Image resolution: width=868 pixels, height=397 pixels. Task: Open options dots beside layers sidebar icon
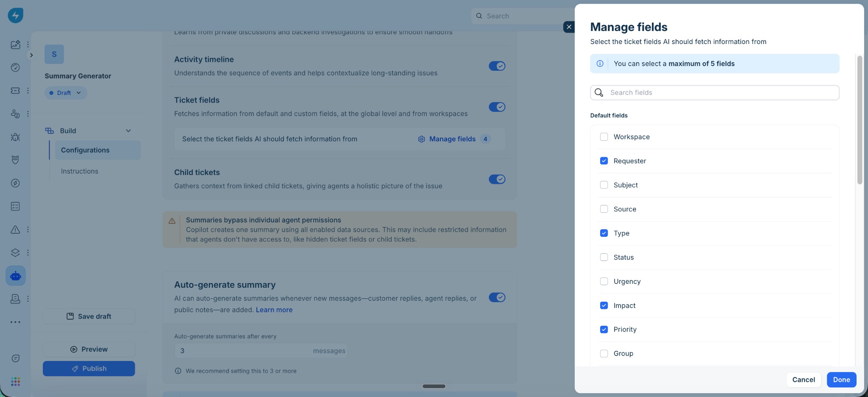[x=28, y=253]
